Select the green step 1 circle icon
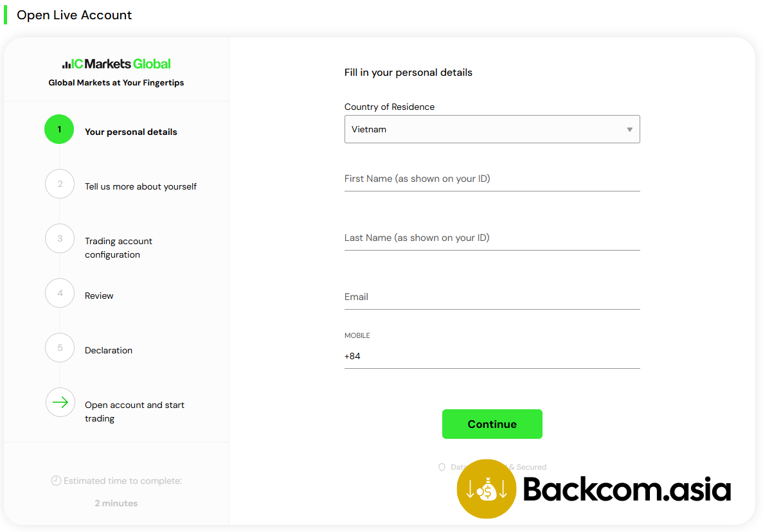This screenshot has width=763, height=532. (59, 129)
